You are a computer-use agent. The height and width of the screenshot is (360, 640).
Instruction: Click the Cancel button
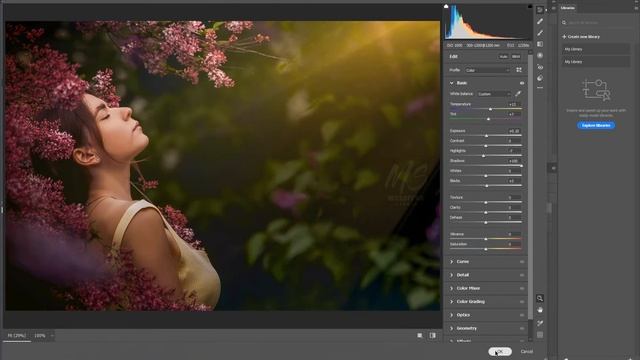point(527,351)
